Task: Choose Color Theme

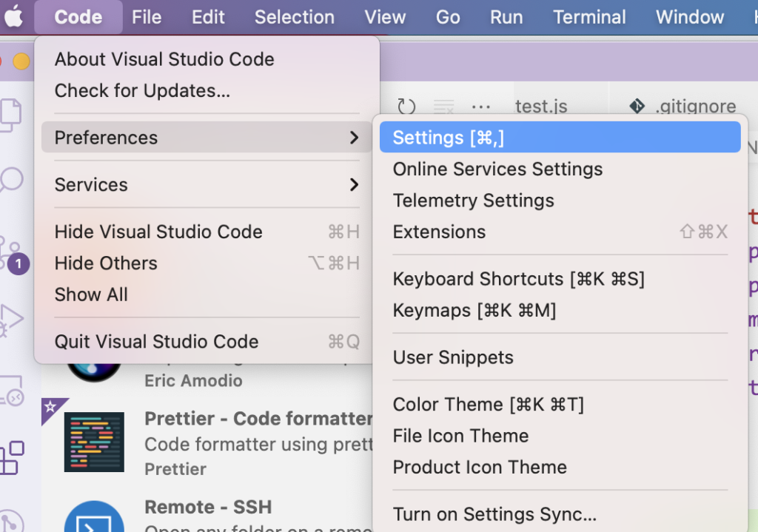Action: point(560,405)
